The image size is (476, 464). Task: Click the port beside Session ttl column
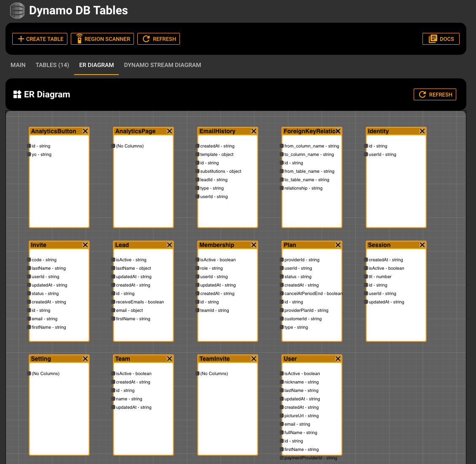click(x=366, y=277)
